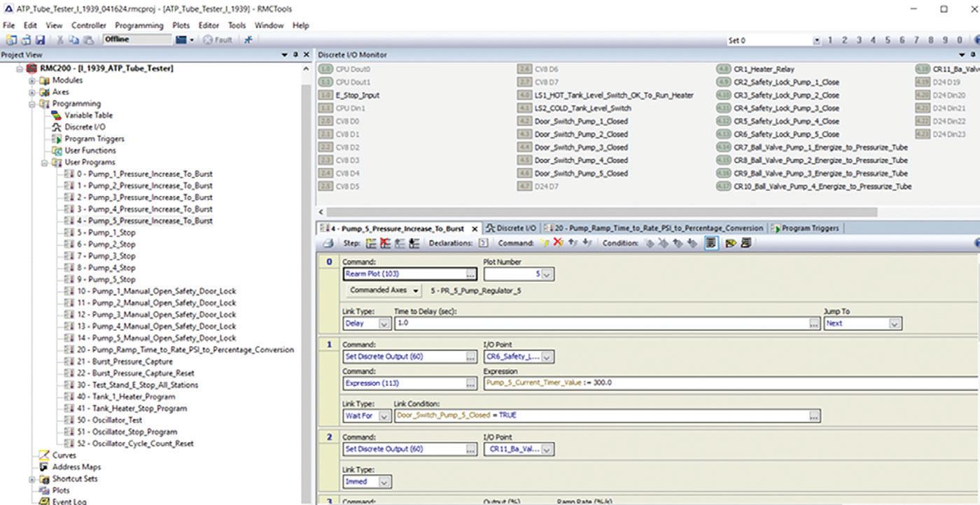This screenshot has height=505, width=980.
Task: Select 40 - Tank_1_Heater_Program in the tree
Action: coord(127,397)
